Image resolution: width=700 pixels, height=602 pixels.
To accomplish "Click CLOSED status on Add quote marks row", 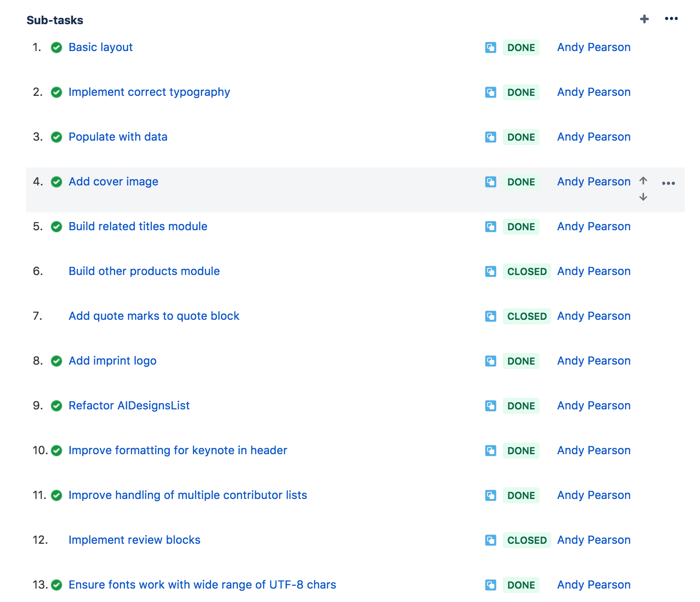I will pos(527,316).
